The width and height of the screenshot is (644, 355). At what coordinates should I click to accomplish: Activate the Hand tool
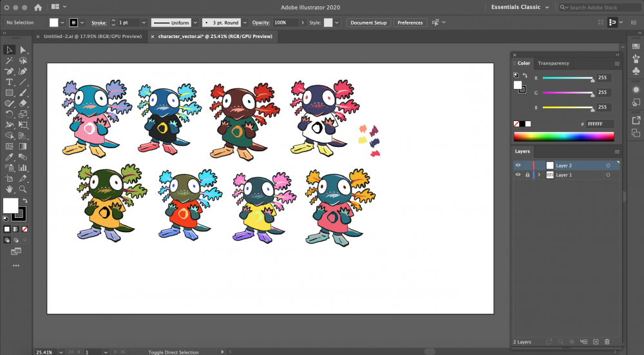8,189
